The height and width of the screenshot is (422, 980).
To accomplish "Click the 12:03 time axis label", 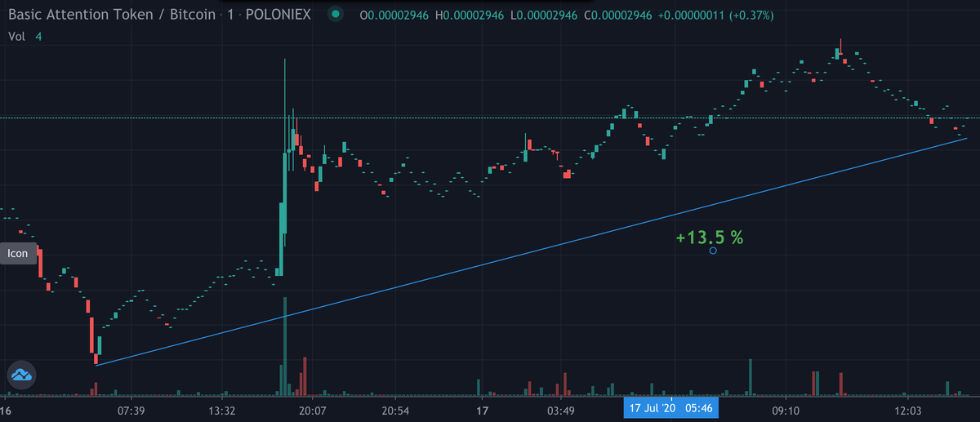I will pos(908,410).
